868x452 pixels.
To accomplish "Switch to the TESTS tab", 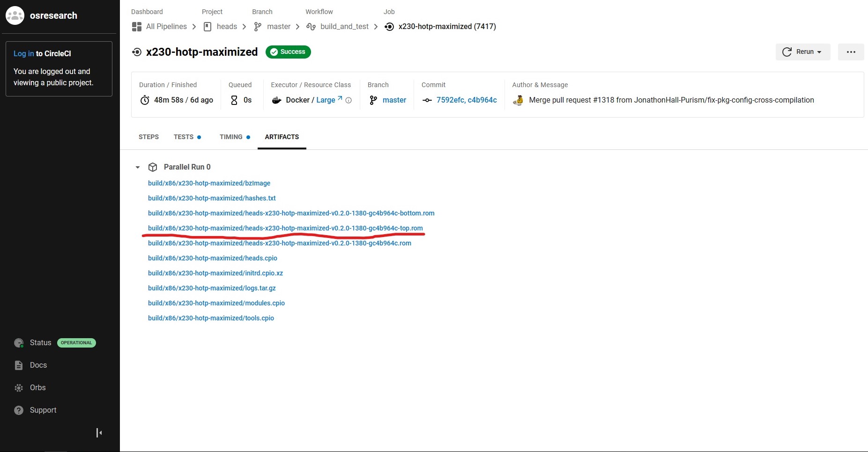I will click(184, 137).
